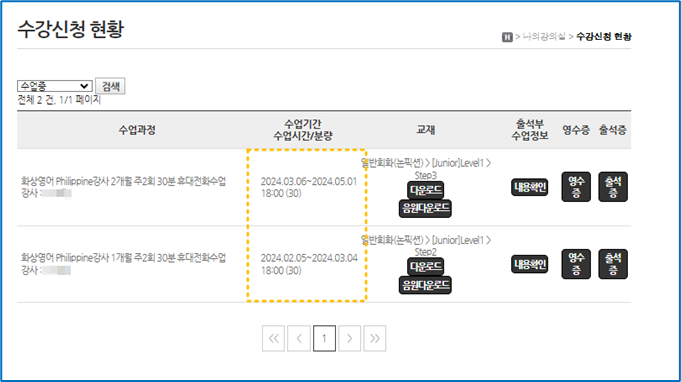Image resolution: width=681 pixels, height=382 pixels.
Task: Open the 수업중 status dropdown
Action: coord(54,86)
